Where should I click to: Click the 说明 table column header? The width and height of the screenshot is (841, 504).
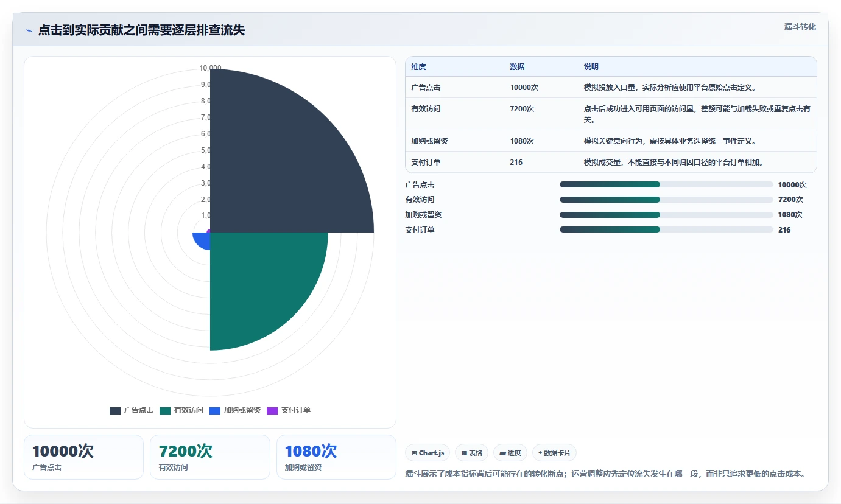pyautogui.click(x=591, y=67)
